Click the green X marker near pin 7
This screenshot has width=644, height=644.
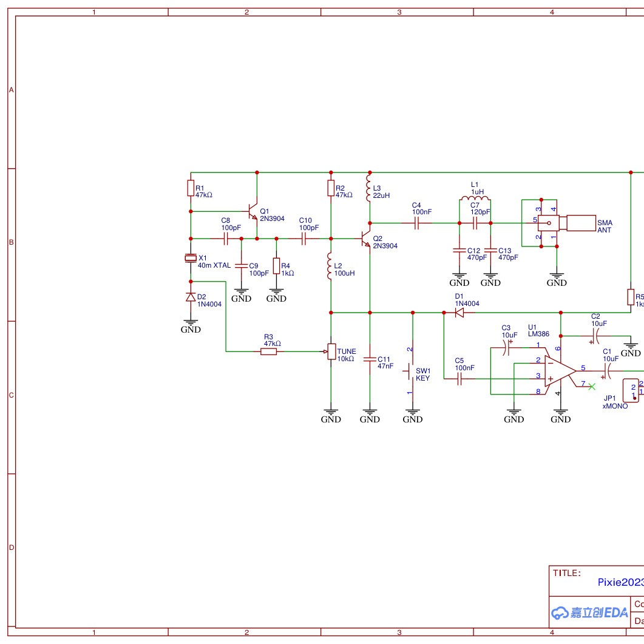590,386
